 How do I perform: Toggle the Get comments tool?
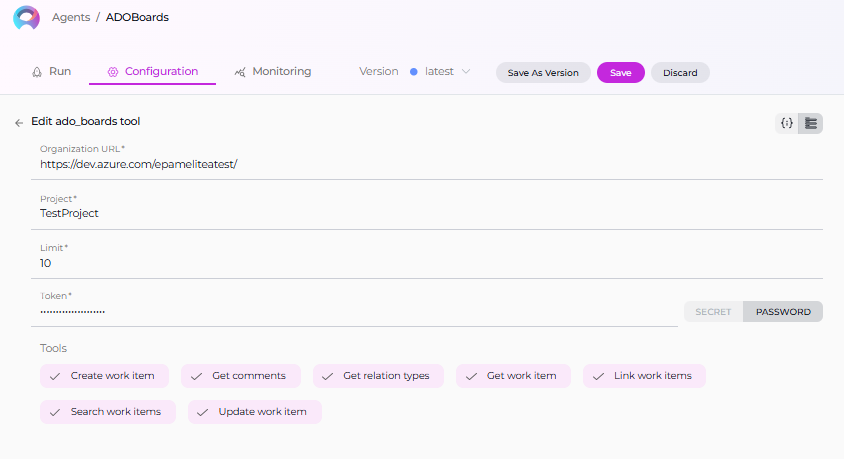pyautogui.click(x=241, y=376)
